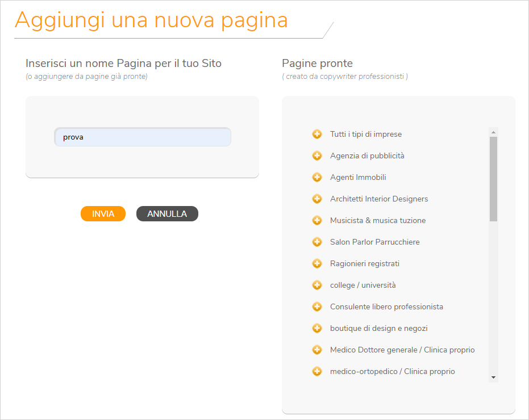The width and height of the screenshot is (529, 420).
Task: Click plus icon for boutique di design e negozi
Action: 317,328
